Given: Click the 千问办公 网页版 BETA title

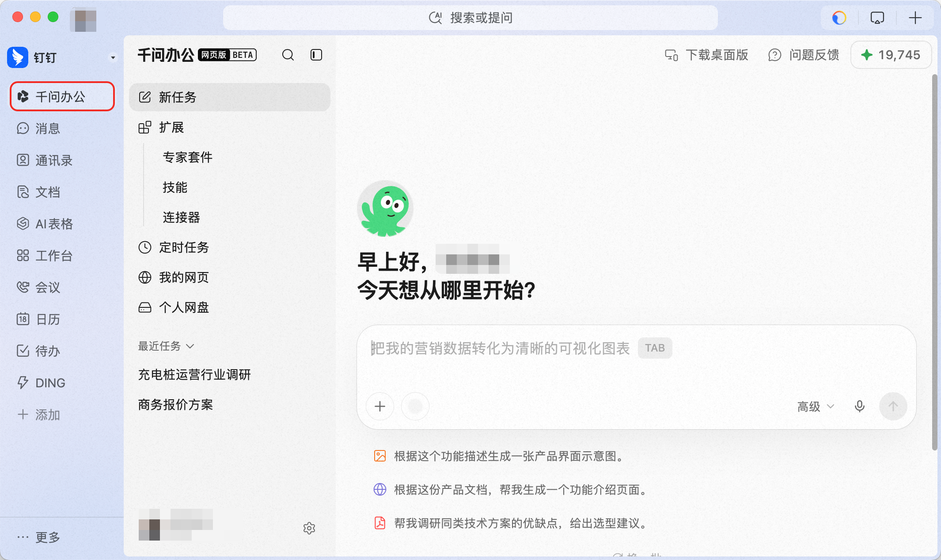Looking at the screenshot, I should (197, 55).
